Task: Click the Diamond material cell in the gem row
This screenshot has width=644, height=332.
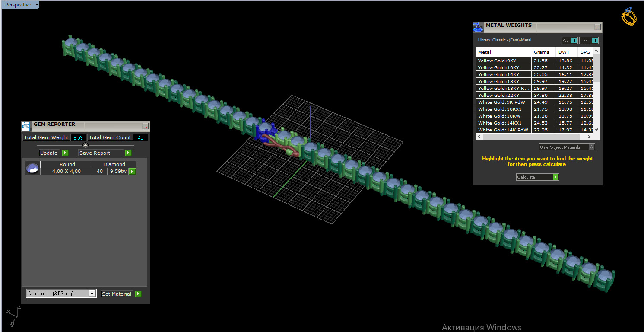Action: point(114,164)
